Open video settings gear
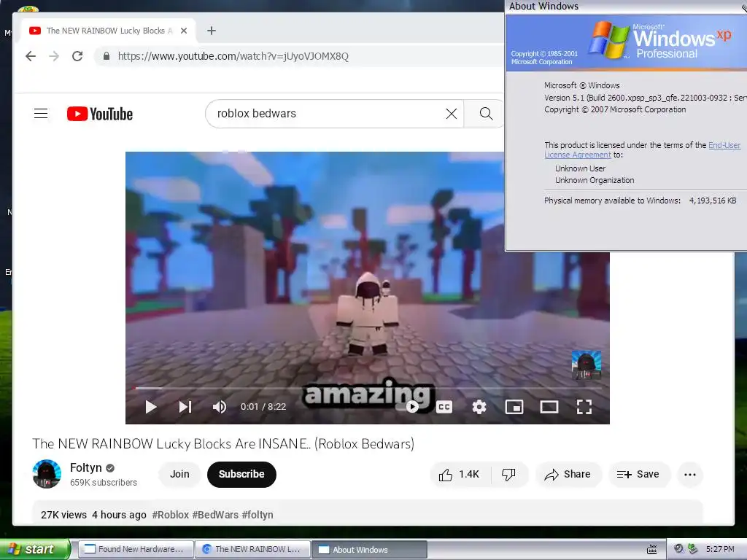The image size is (747, 560). (479, 407)
